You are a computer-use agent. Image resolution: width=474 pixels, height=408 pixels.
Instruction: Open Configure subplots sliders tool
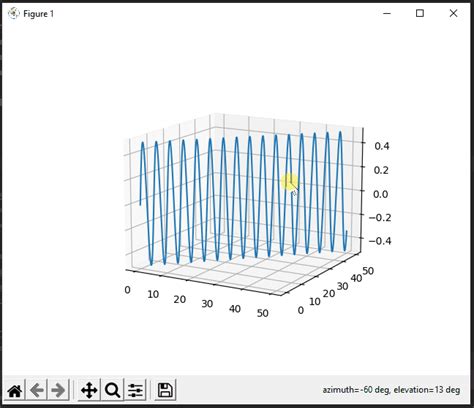[135, 390]
